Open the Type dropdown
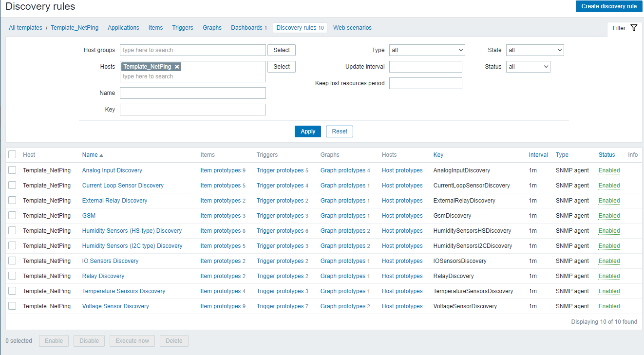The height and width of the screenshot is (355, 644). point(427,50)
